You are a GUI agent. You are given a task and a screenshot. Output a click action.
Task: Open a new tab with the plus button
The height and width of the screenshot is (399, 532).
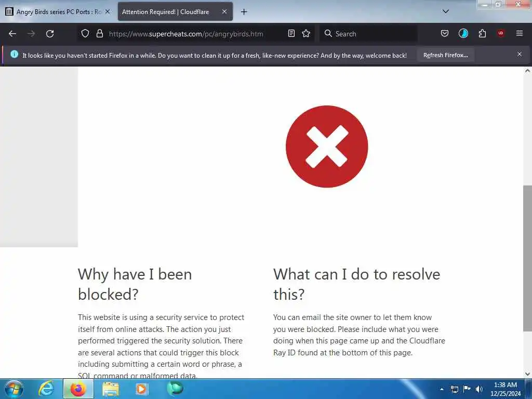[244, 12]
